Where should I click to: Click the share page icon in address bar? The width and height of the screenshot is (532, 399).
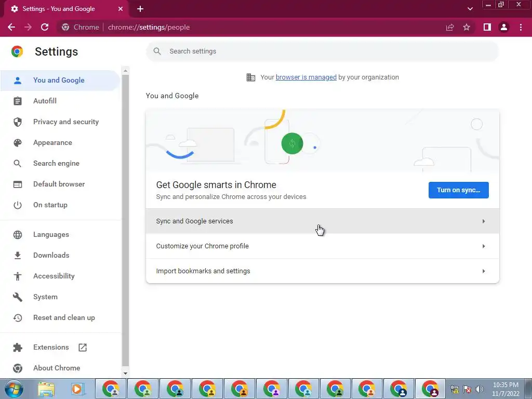tap(450, 27)
